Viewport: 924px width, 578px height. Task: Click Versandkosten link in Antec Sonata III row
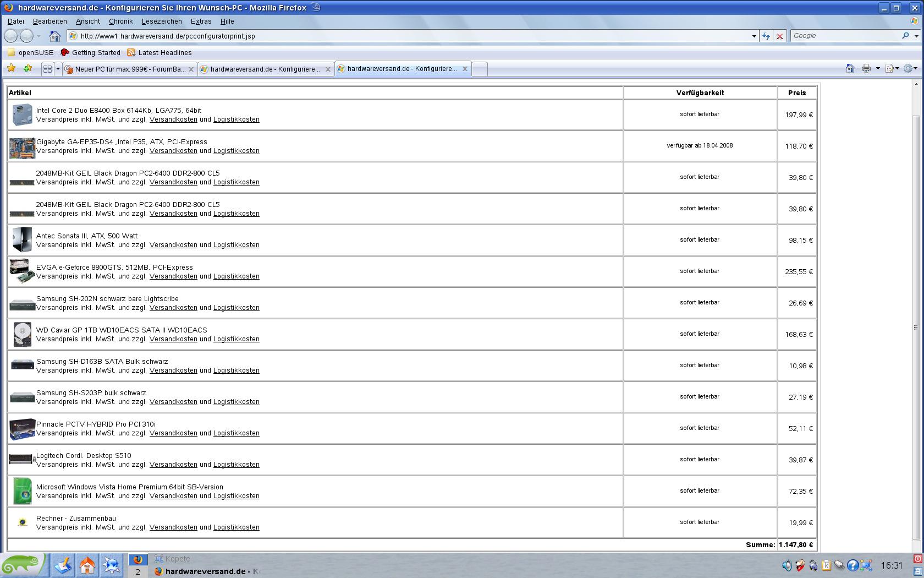tap(173, 245)
